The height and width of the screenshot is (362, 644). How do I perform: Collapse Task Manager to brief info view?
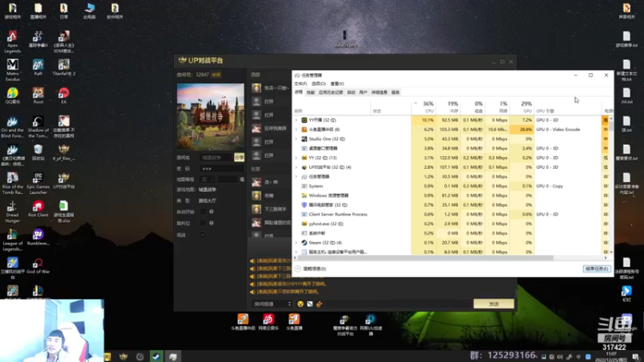(x=311, y=269)
